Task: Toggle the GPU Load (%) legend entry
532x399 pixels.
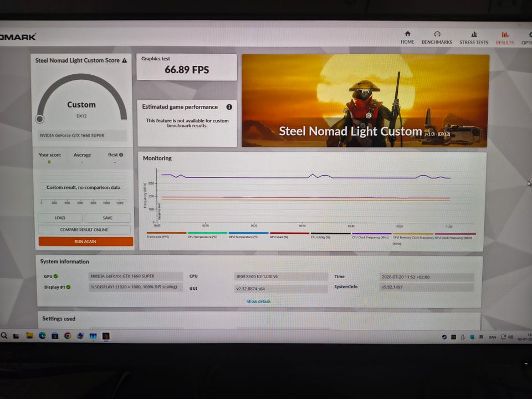Action: pyautogui.click(x=289, y=235)
